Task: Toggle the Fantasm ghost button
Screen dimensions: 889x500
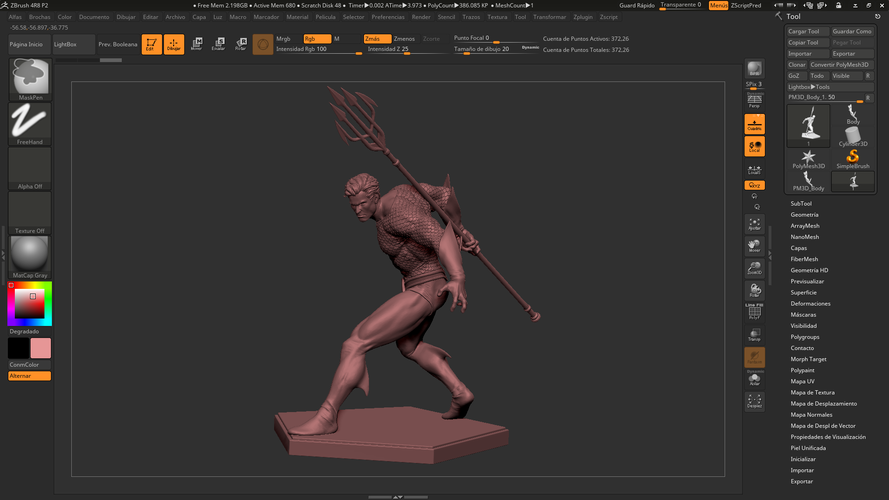Action: [755, 357]
